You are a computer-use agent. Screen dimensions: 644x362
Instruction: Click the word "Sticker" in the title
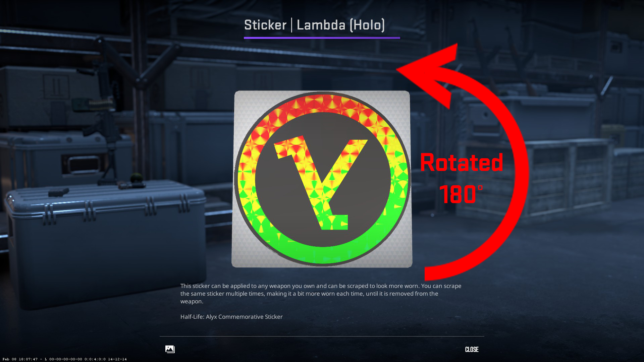(x=265, y=25)
